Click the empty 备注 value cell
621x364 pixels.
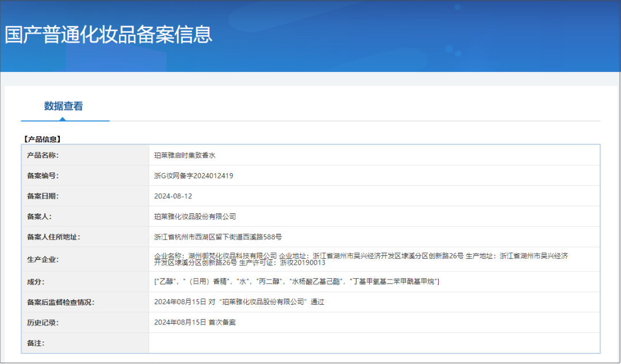374,343
